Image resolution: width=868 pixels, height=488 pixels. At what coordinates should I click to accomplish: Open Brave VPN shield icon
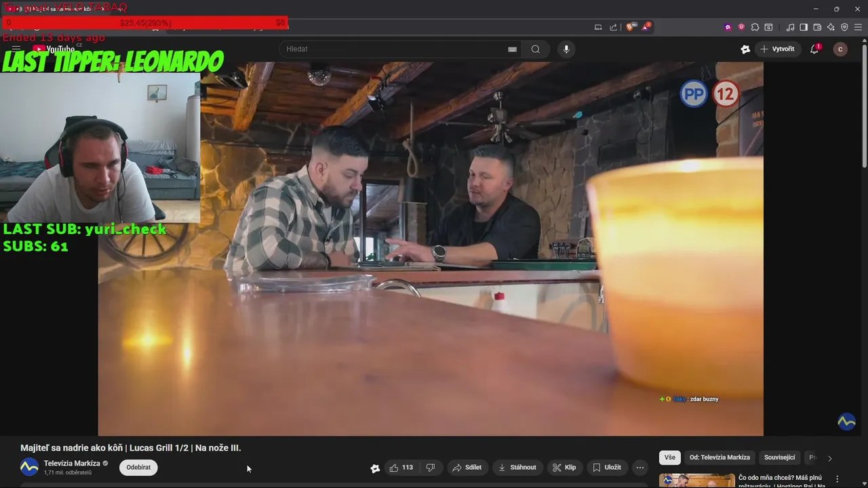click(844, 27)
